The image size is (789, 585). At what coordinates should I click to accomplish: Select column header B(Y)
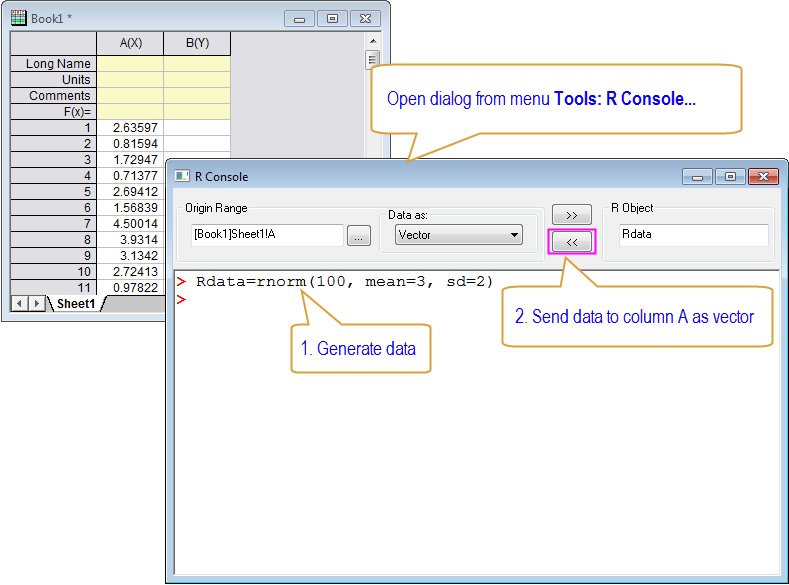(197, 43)
